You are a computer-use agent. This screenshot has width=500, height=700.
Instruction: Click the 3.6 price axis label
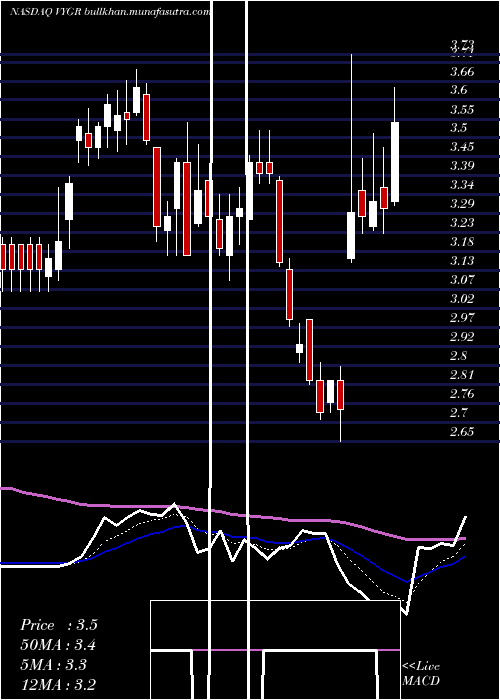pos(459,90)
